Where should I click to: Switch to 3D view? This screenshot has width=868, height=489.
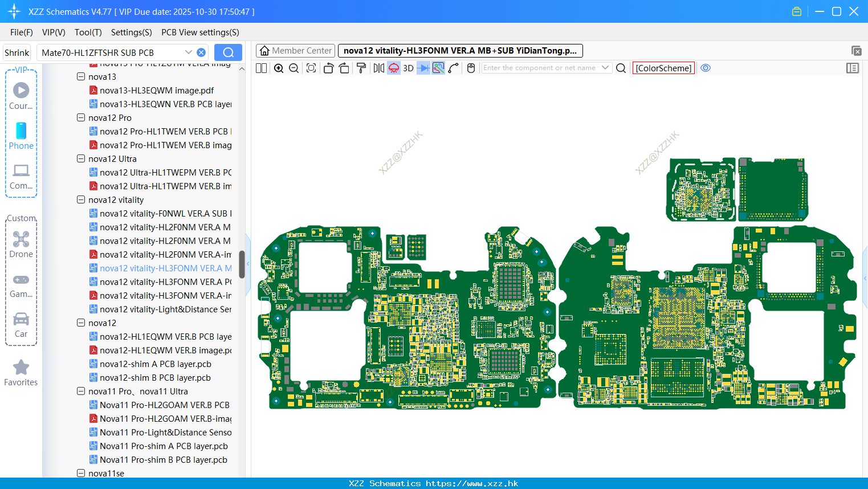[408, 68]
